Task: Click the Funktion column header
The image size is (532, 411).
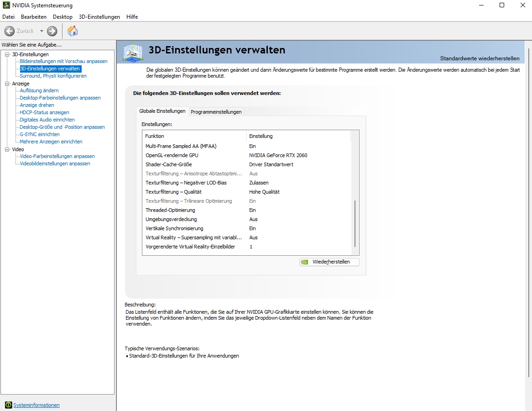Action: [194, 136]
